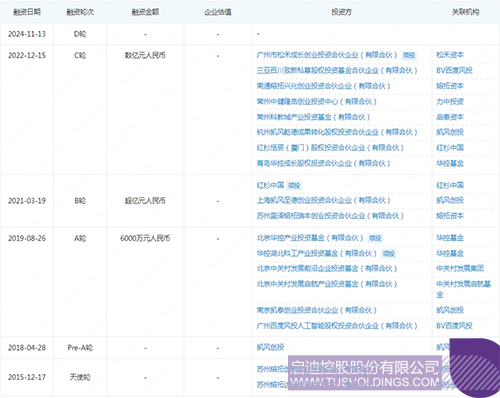500x398 pixels.
Task: Open 红杉中国 beside 红杉恒辰（厦门） investor
Action: (450, 148)
